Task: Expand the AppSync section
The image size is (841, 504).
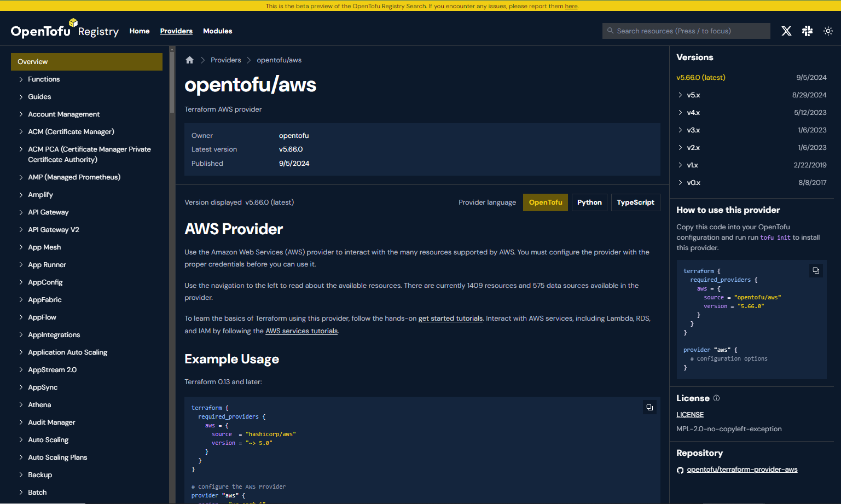Action: (x=43, y=387)
